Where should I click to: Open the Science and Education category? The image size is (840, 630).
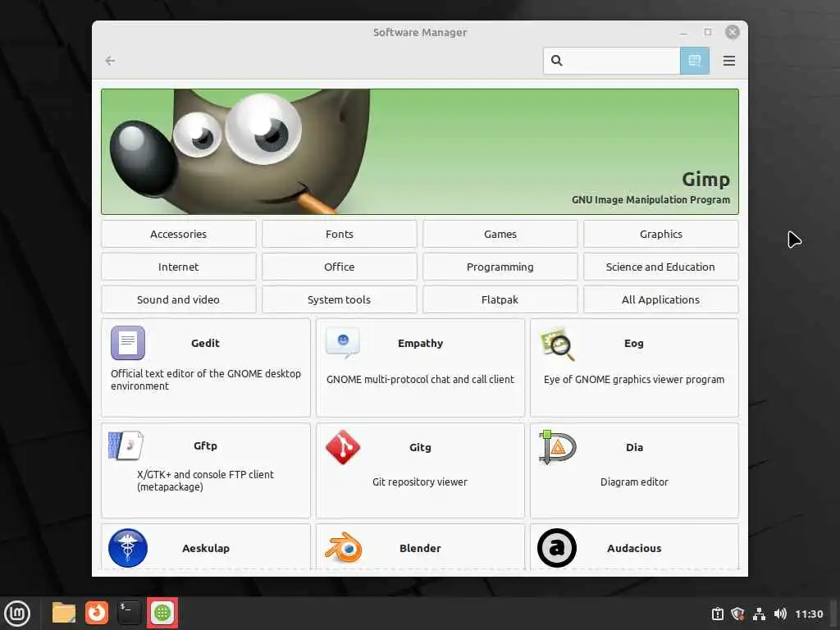click(660, 267)
